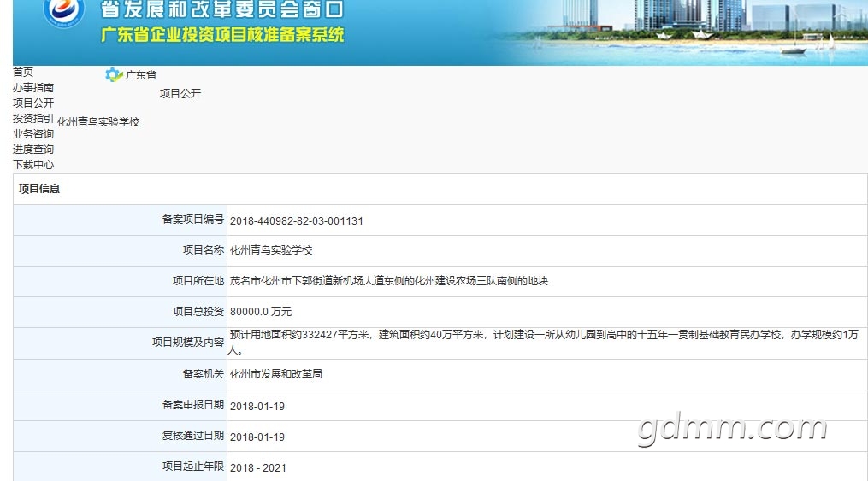The width and height of the screenshot is (868, 481).
Task: Click the 化州青鸟实验学校 page title
Action: [x=98, y=121]
